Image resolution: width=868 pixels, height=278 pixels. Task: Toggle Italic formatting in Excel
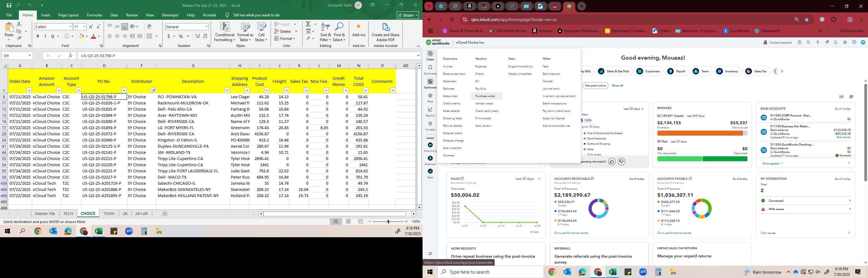[x=45, y=36]
